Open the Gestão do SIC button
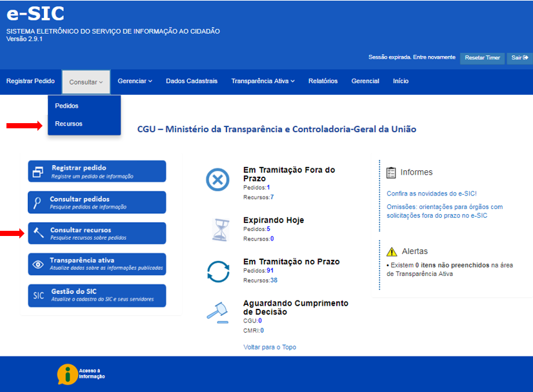This screenshot has width=533, height=392. 97,295
